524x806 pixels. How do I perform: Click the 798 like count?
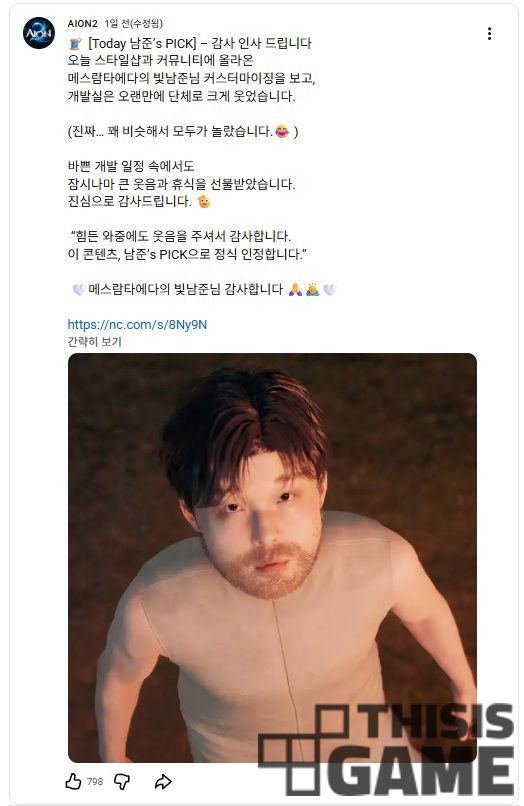pos(95,782)
